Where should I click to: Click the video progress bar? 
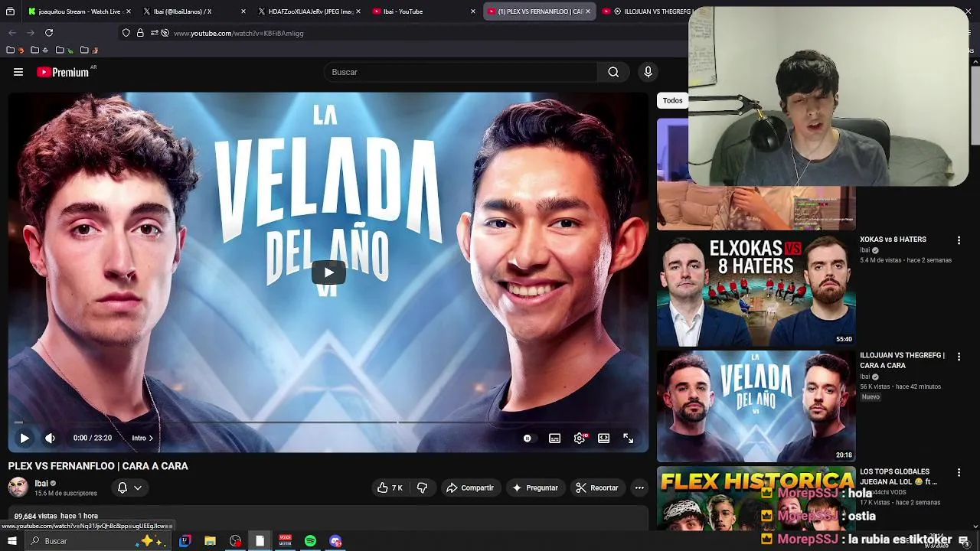click(x=328, y=422)
